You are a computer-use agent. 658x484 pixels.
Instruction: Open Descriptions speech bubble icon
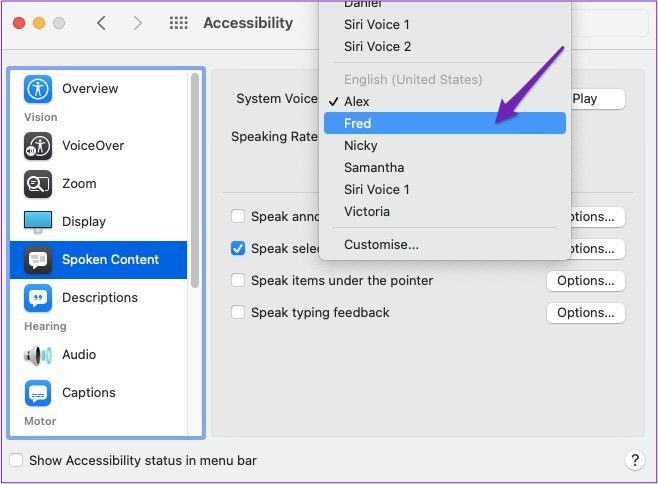coord(38,298)
